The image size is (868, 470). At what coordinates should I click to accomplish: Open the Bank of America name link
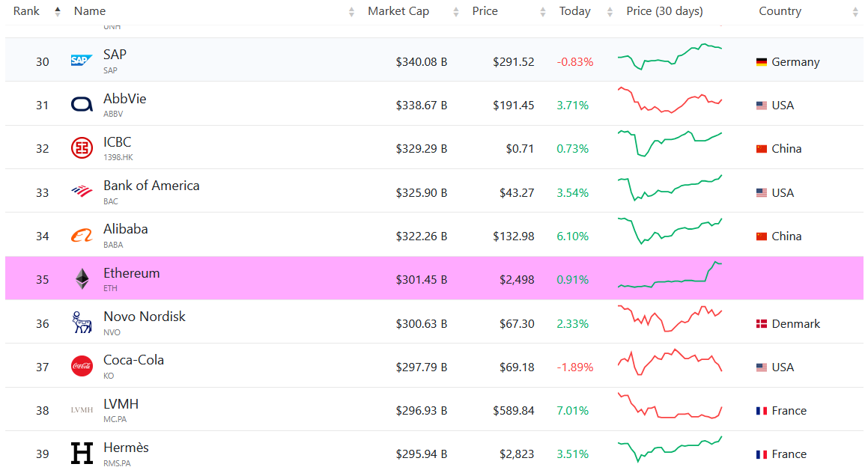coord(151,186)
